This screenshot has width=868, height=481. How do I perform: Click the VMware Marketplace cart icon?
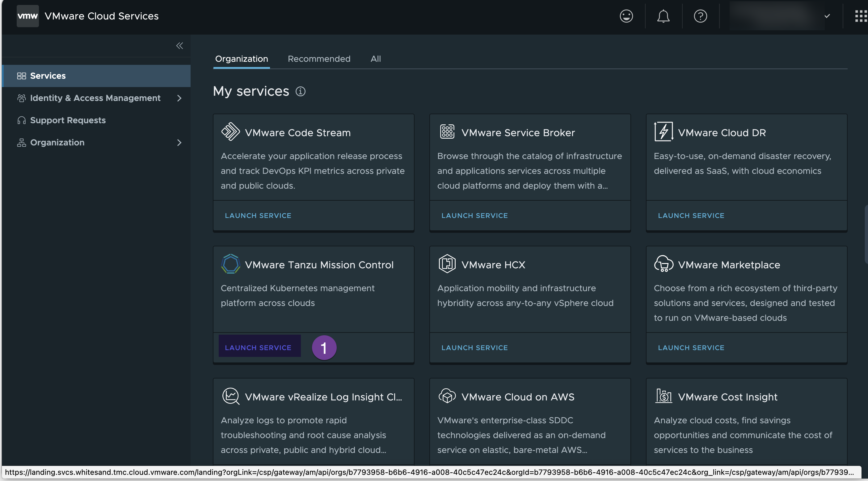click(664, 264)
